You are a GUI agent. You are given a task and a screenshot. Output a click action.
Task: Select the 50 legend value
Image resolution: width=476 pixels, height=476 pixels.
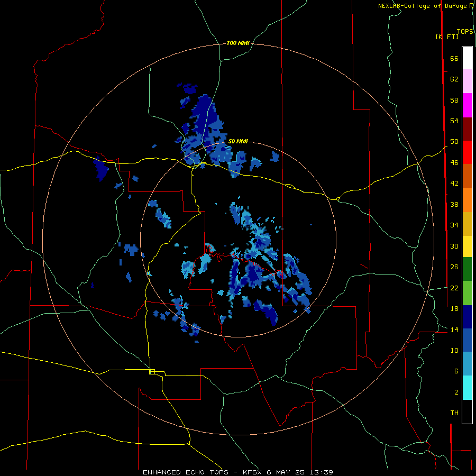click(x=454, y=142)
